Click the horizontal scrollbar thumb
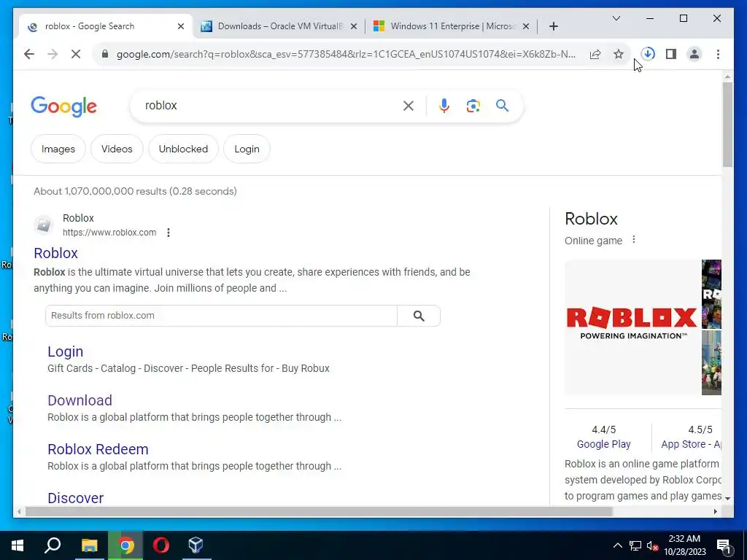747x560 pixels. tap(319, 512)
